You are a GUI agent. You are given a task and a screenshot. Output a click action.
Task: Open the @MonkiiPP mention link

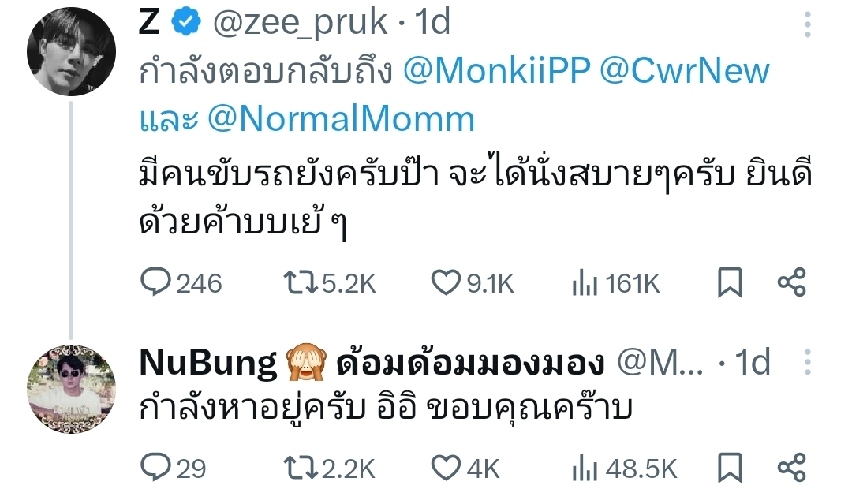point(497,72)
